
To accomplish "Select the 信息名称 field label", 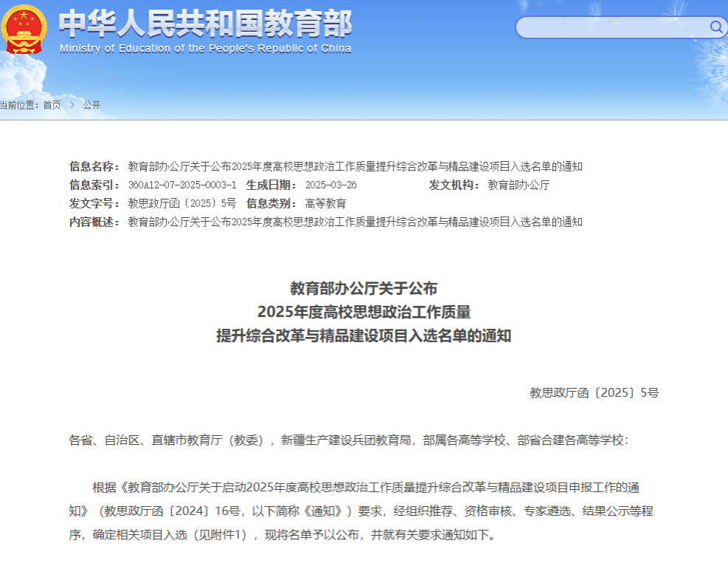I will (95, 166).
